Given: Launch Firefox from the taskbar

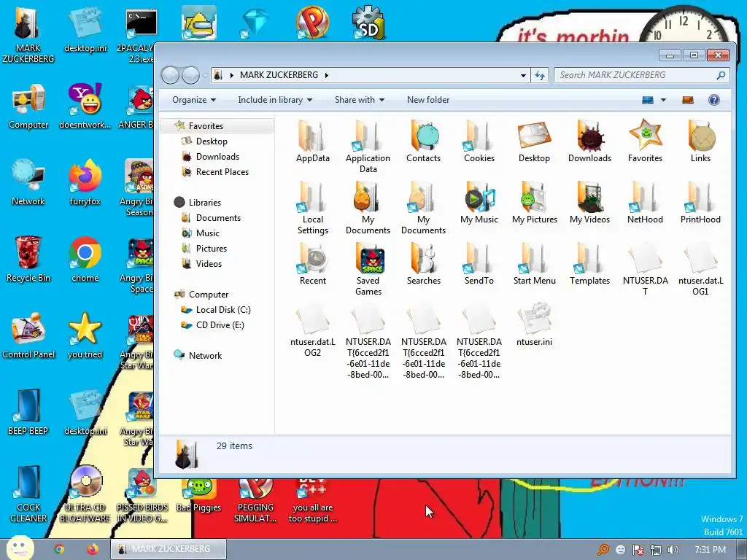Looking at the screenshot, I should [x=92, y=549].
